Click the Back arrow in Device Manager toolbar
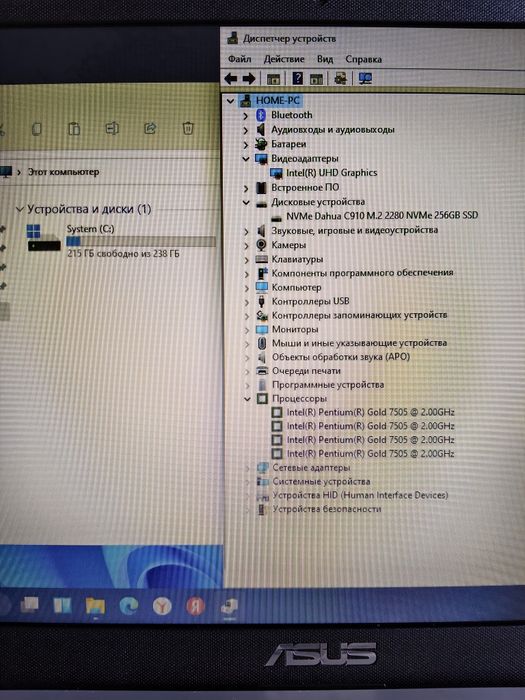525x700 pixels. tap(230, 79)
